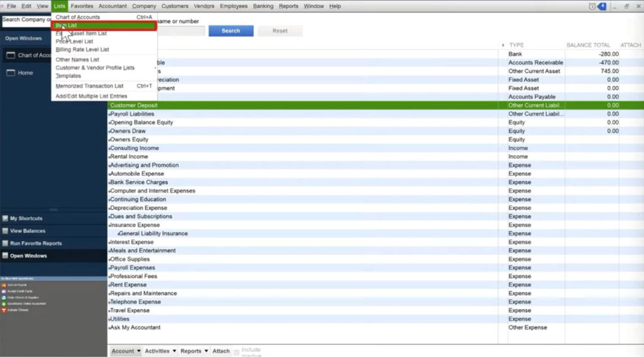Toggle the Include inactive checkbox
Image resolution: width=644 pixels, height=357 pixels.
click(x=237, y=351)
